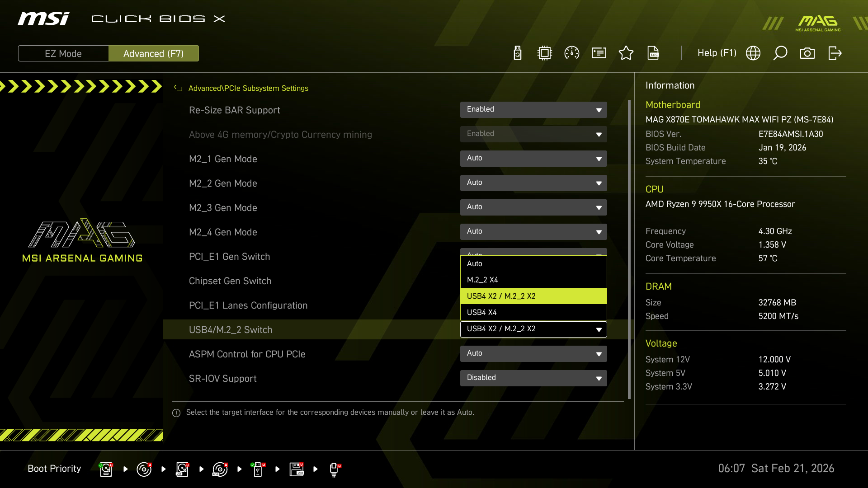
Task: Switch to EZ Mode
Action: click(63, 53)
